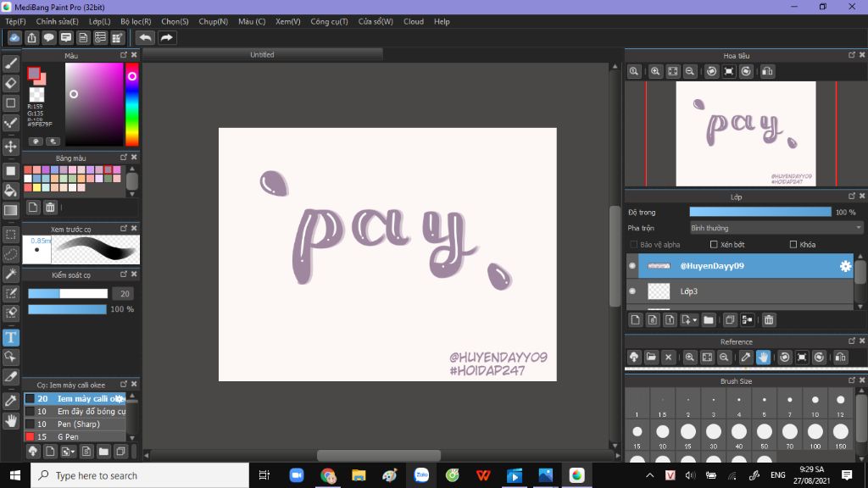Screen dimensions: 868x488
Task: Adjust the brush opacity slider
Action: coord(68,309)
